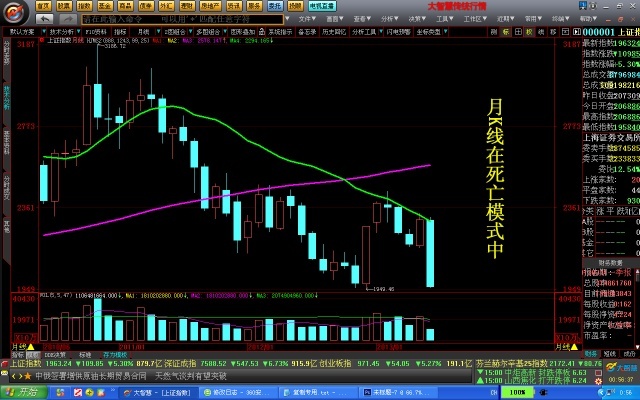640x400 pixels.
Task: Click the 中俄签署增供原油长期贸易合同 news headline
Action: pyautogui.click(x=91, y=376)
